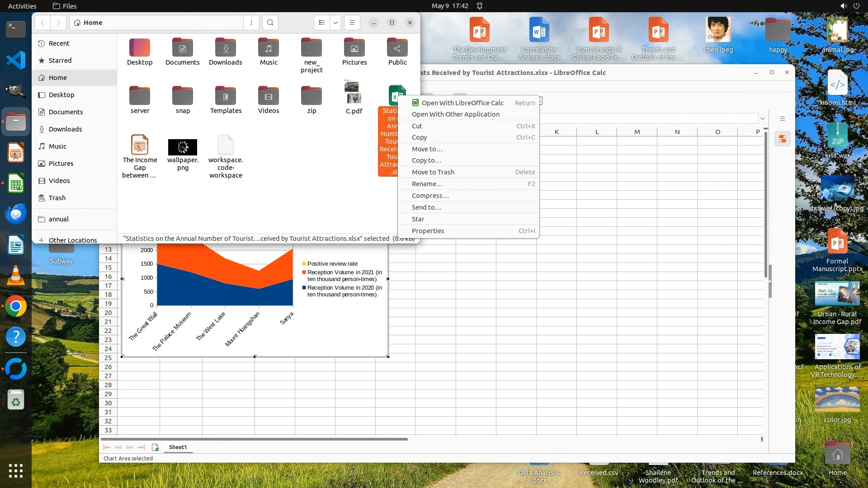Click the orange 2021 reception volume legend swatch
868x488 pixels.
304,272
